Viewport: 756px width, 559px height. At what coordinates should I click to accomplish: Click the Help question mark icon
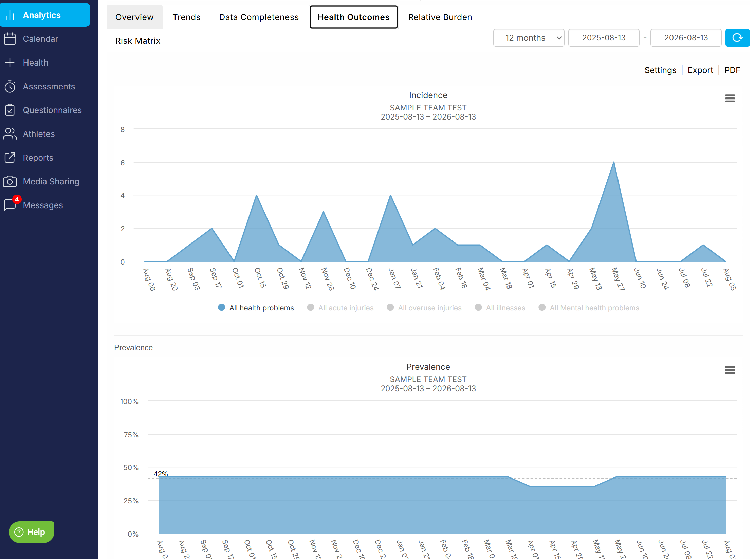[19, 532]
